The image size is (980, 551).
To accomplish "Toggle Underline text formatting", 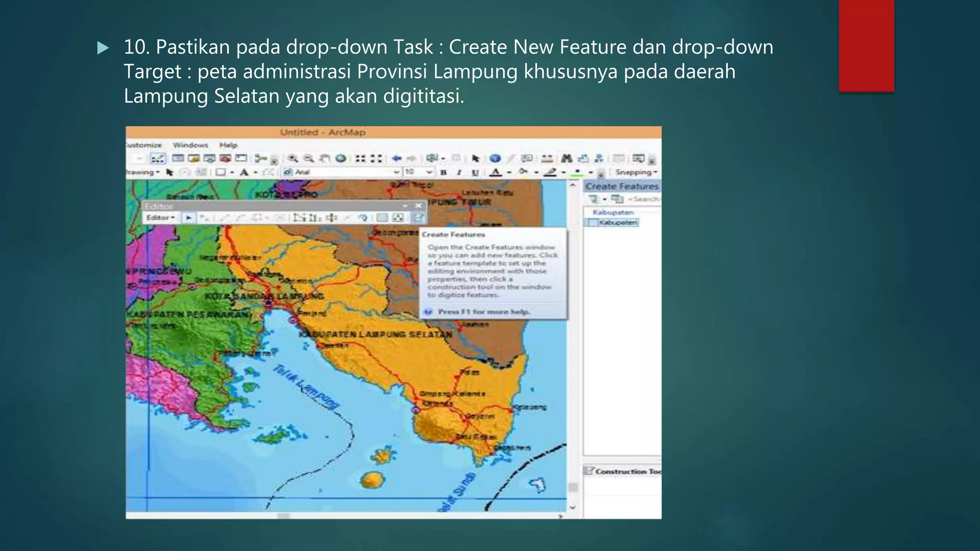I will click(x=475, y=172).
